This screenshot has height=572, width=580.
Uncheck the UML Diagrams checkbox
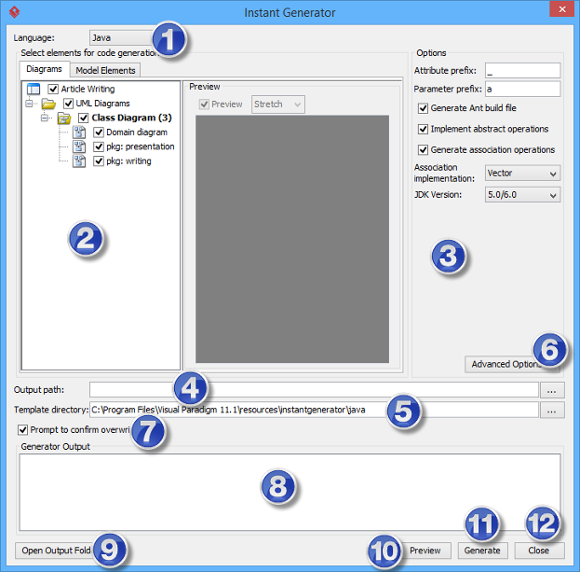[x=68, y=104]
